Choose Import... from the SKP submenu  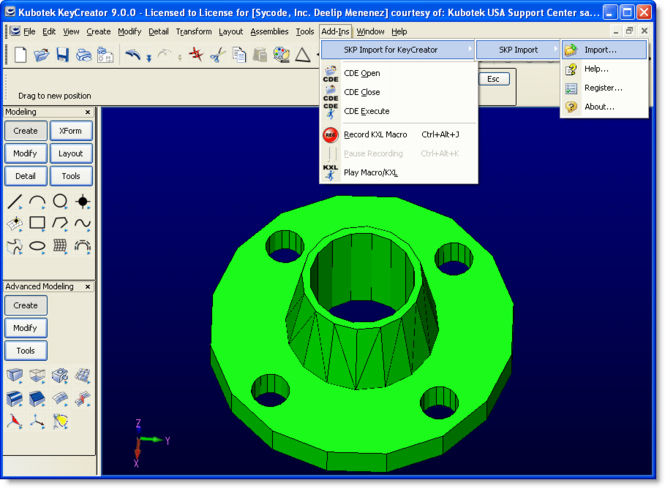pyautogui.click(x=604, y=50)
